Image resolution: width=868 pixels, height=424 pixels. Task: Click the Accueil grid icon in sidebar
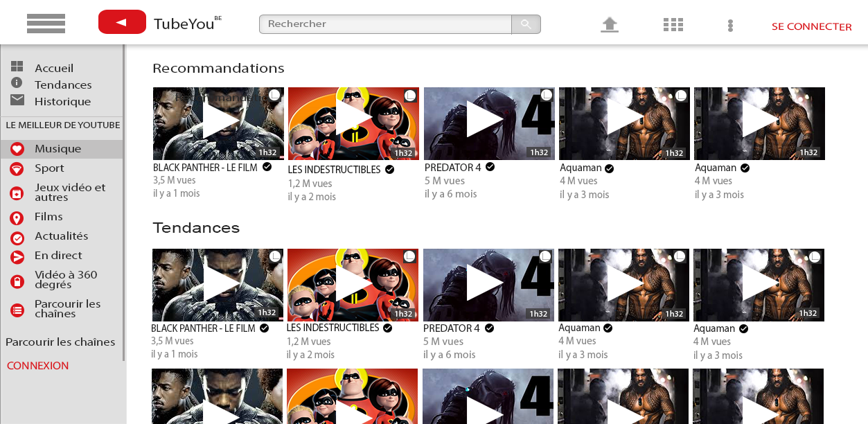click(x=17, y=67)
